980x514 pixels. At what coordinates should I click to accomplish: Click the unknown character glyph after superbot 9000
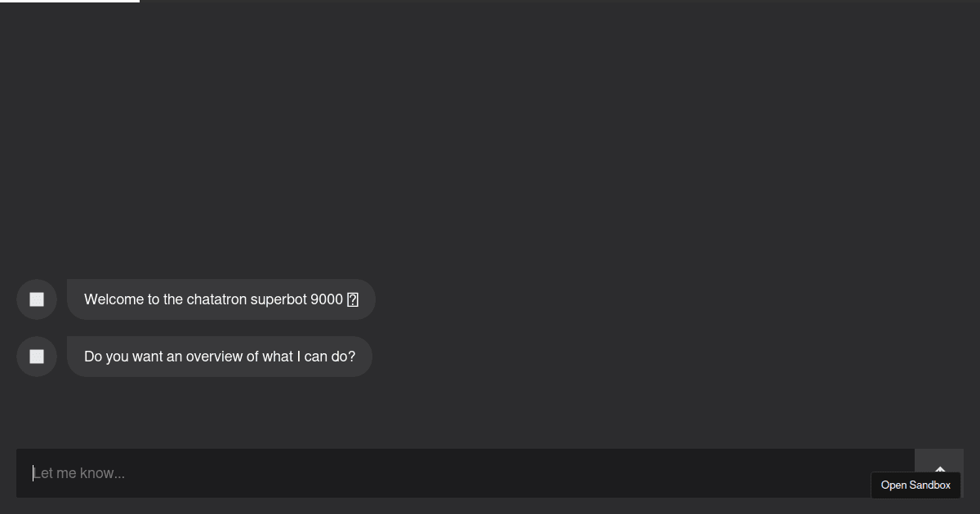(352, 299)
